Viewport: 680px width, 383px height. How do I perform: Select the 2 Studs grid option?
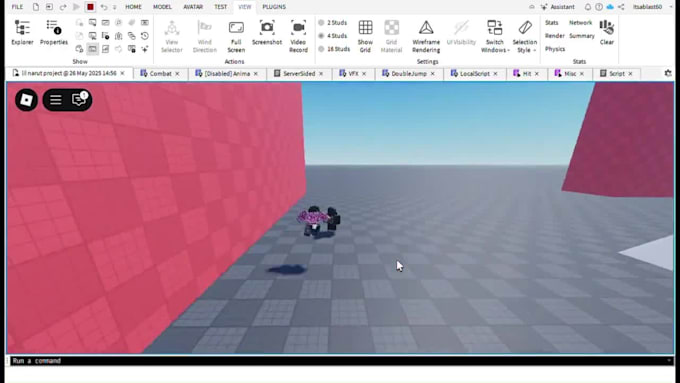[333, 23]
